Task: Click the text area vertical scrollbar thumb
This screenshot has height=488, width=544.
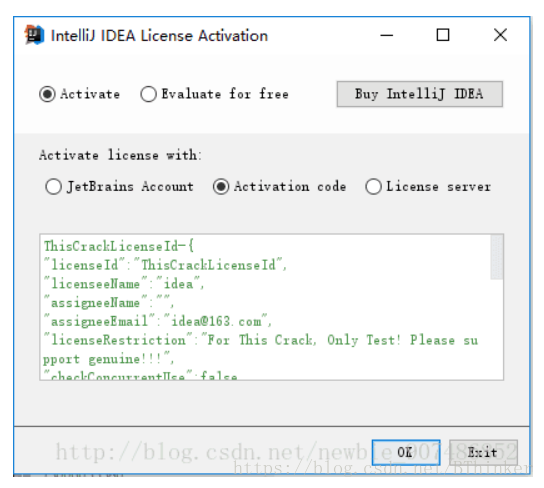Action: coord(496,257)
